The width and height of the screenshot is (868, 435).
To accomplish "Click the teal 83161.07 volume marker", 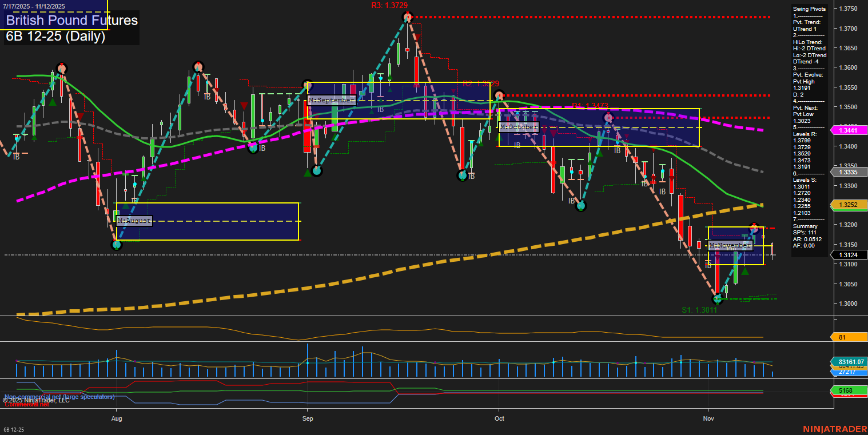I will 850,362.
